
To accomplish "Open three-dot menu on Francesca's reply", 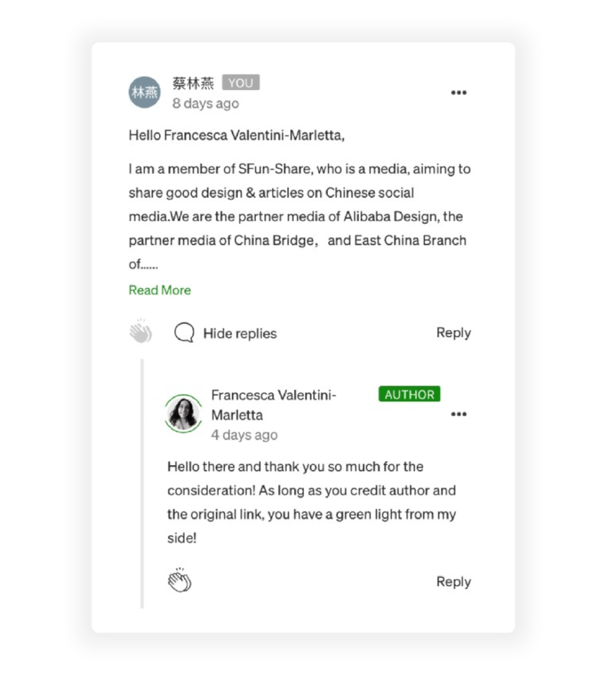I will [x=459, y=414].
